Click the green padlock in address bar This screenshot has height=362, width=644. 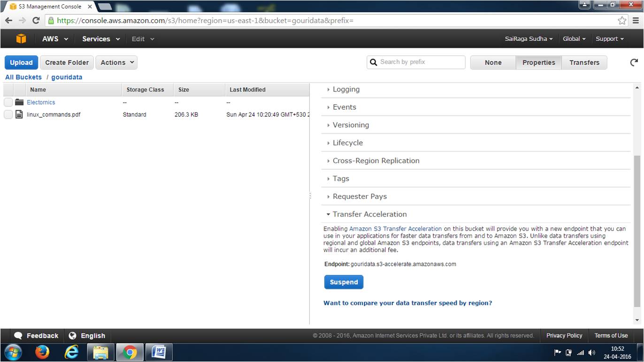click(51, 21)
